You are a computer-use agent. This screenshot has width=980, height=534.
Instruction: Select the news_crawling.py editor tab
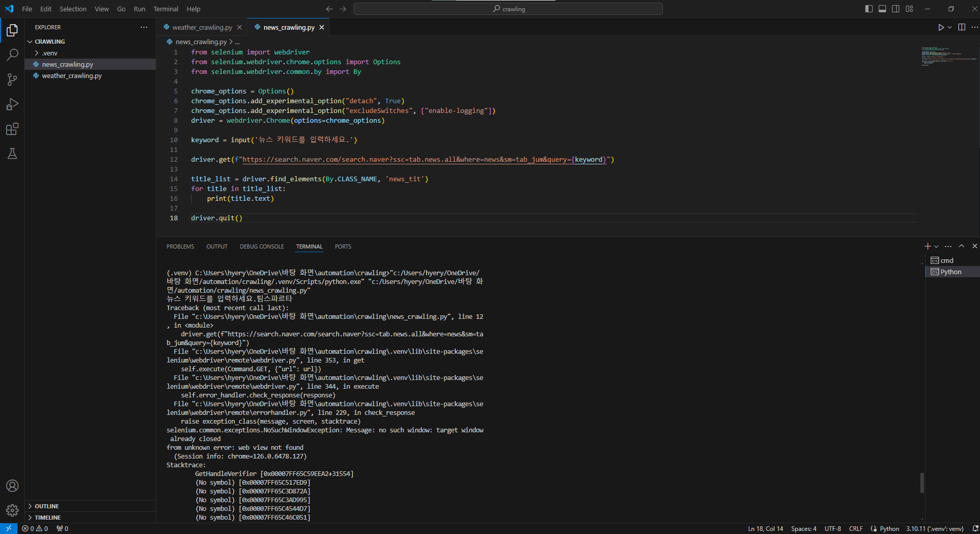coord(289,27)
